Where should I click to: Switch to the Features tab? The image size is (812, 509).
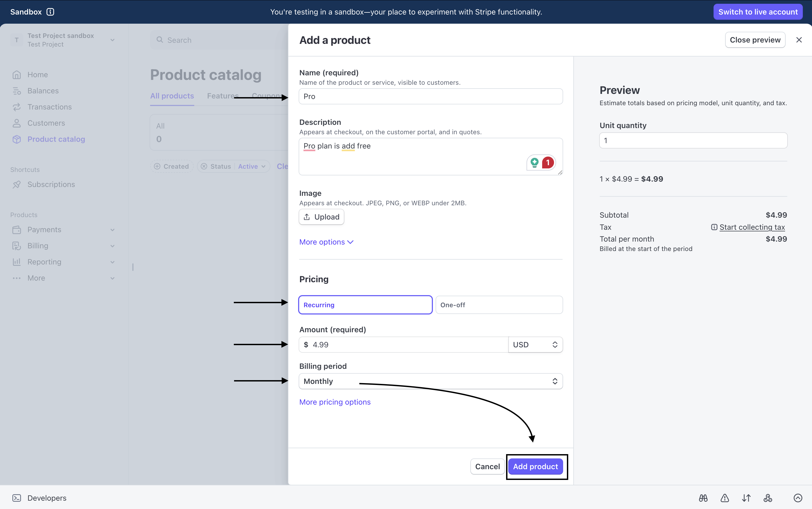[222, 96]
